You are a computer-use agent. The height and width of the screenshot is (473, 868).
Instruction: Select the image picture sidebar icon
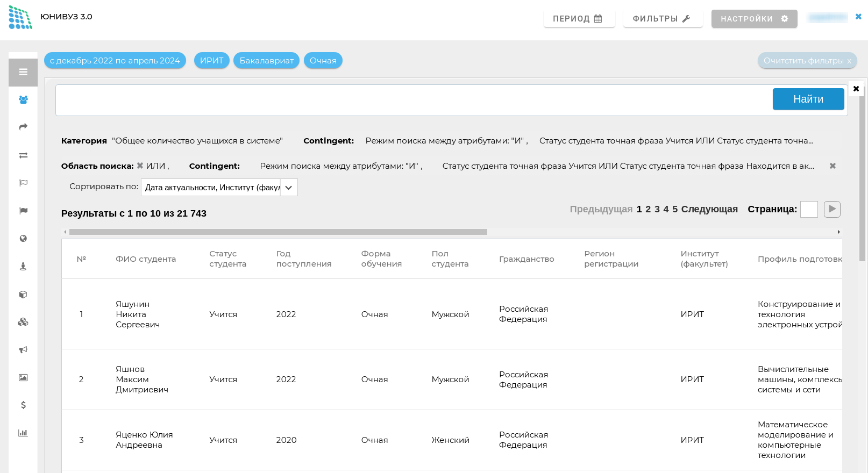coord(23,377)
